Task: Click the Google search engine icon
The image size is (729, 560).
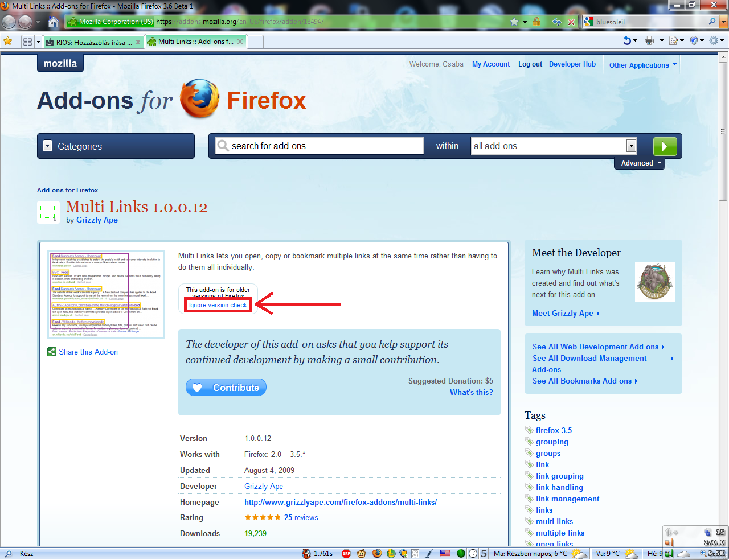Action: pos(588,22)
